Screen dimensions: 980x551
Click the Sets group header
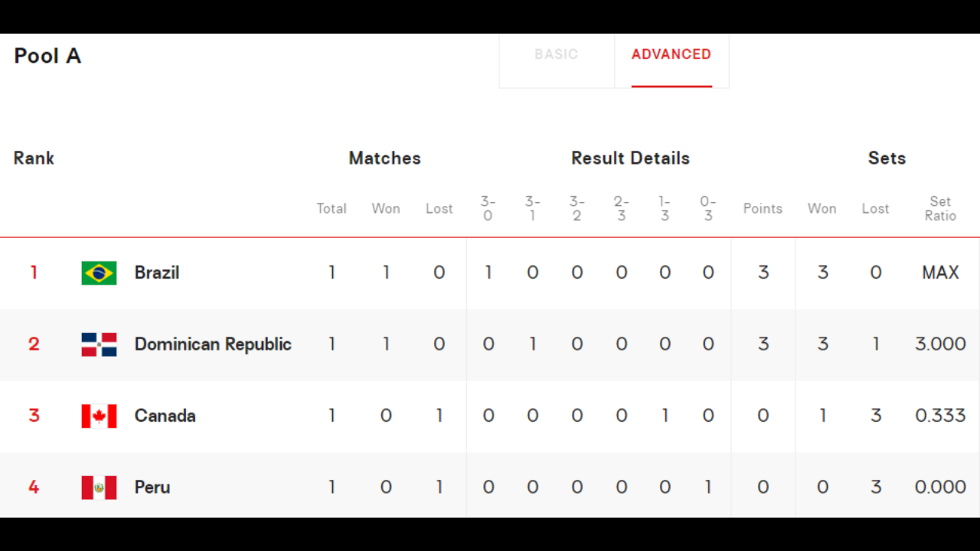pos(887,158)
